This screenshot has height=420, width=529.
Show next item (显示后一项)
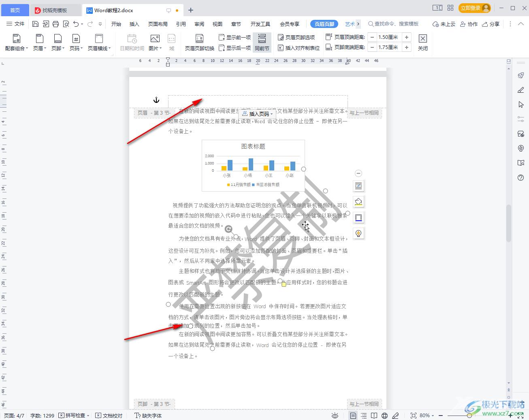[x=235, y=48]
